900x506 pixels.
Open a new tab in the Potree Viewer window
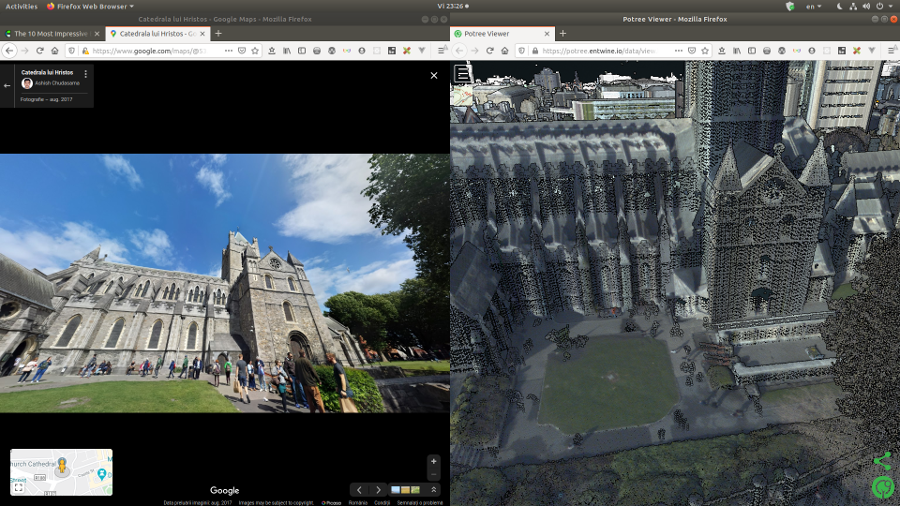[x=562, y=34]
